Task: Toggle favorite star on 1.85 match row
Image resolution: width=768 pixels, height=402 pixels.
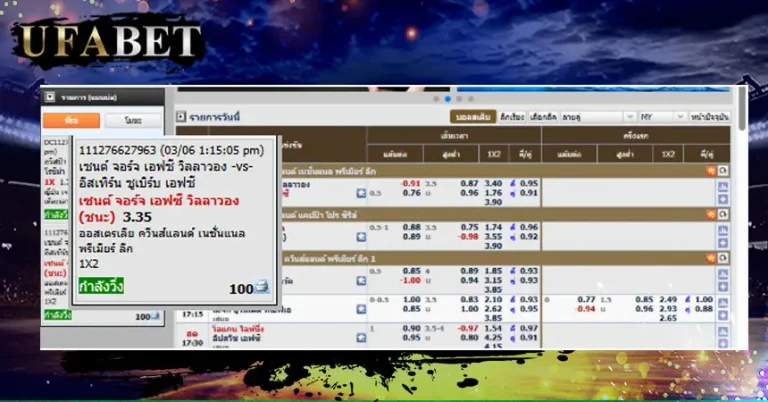Action: pos(361,281)
